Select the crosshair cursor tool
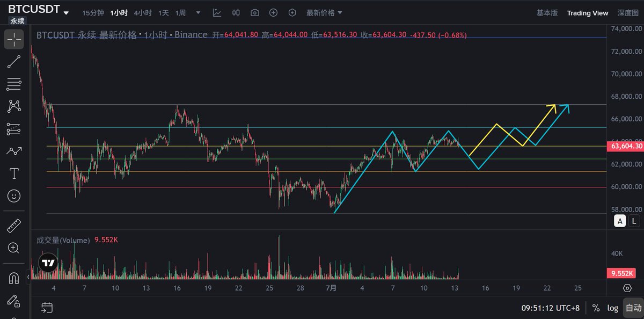644x319 pixels. point(14,39)
